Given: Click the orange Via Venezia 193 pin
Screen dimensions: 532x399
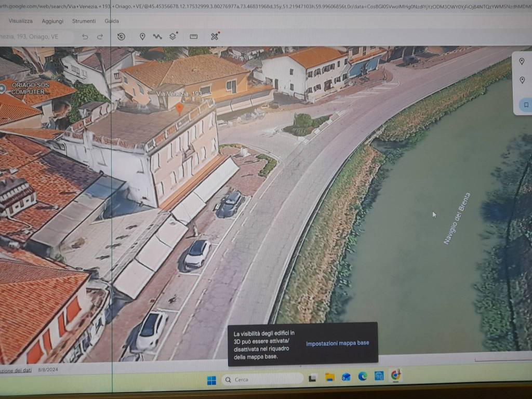Looking at the screenshot, I should click(x=180, y=109).
